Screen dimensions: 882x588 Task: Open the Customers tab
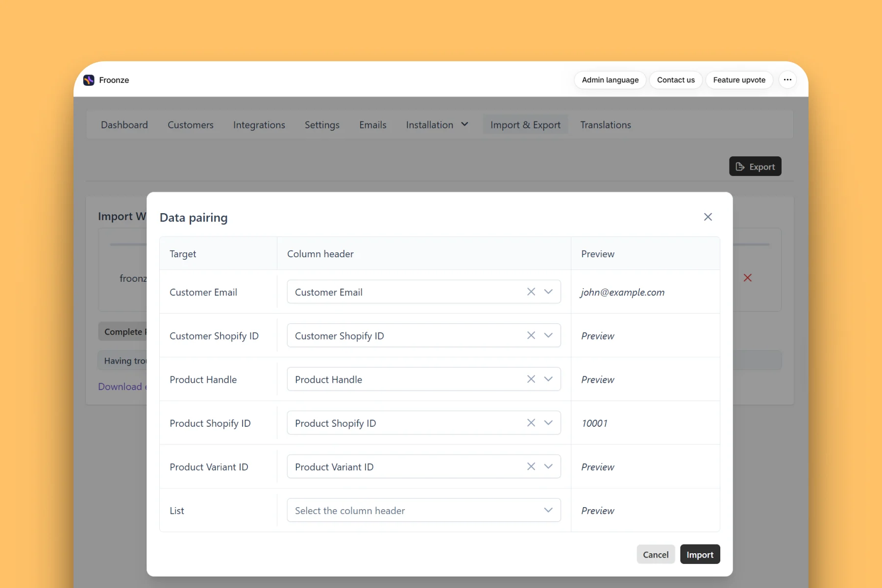[x=191, y=125]
